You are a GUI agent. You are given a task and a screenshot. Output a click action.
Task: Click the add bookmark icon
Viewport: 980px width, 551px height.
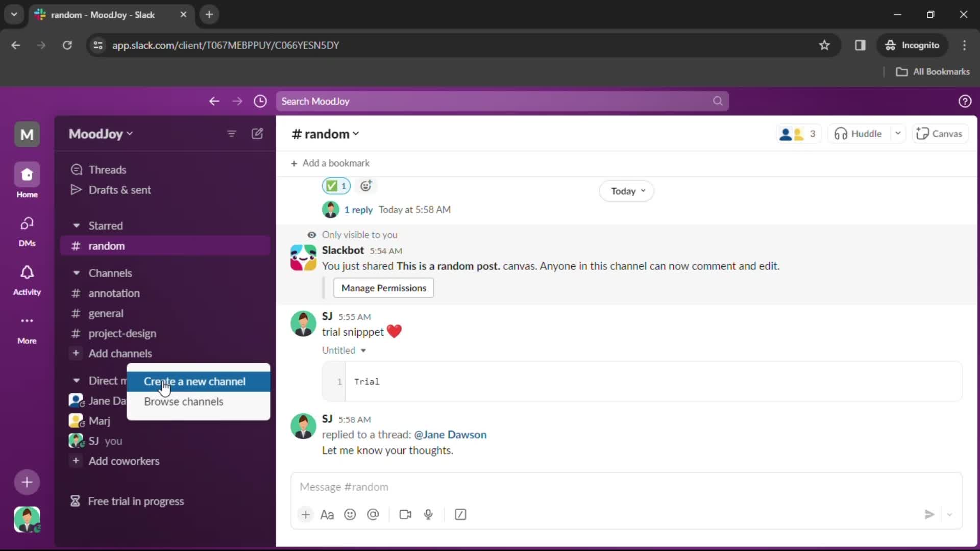click(293, 163)
